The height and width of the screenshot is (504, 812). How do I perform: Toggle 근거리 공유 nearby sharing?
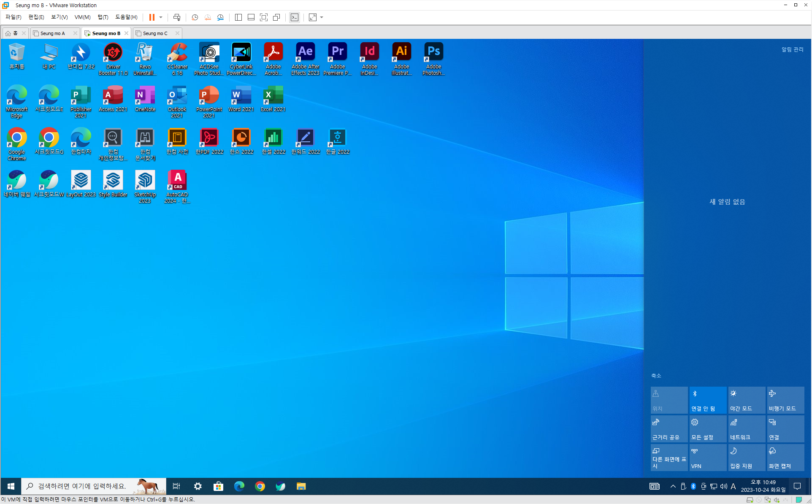tap(669, 429)
